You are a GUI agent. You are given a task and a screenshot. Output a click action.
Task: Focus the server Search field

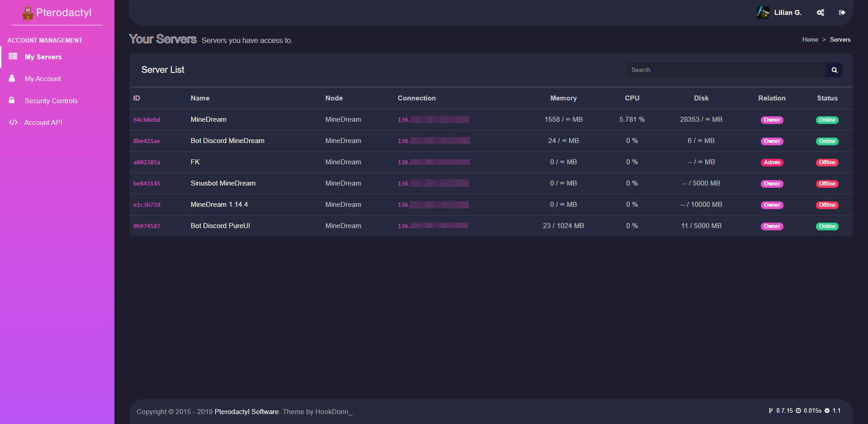point(726,70)
